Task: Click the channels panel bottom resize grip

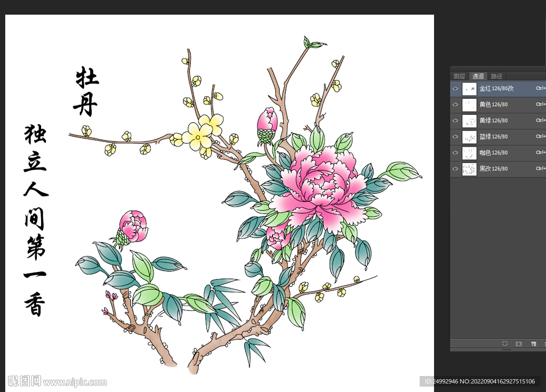Action: [x=507, y=349]
